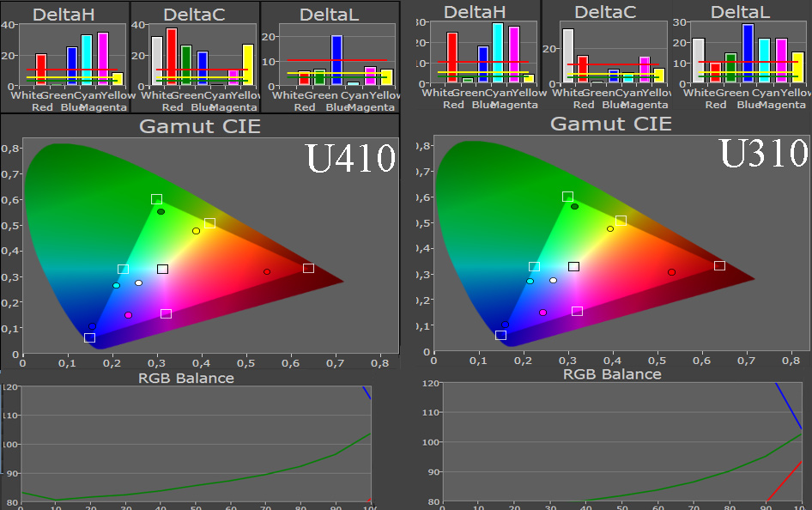
Task: Click the DeltaC title above U310 charts
Action: coord(605,12)
